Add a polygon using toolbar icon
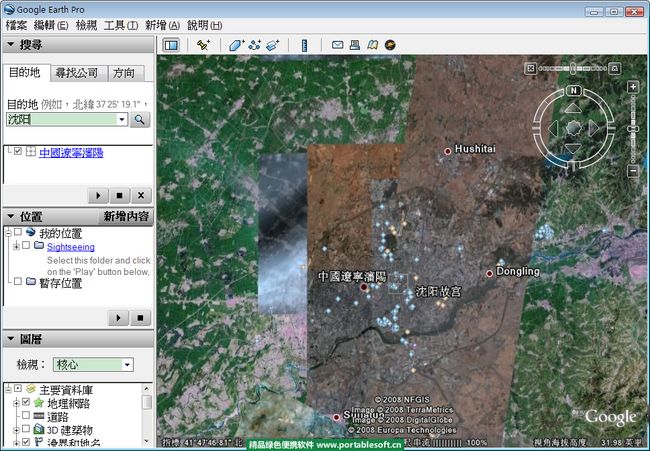The height and width of the screenshot is (451, 650). 236,45
